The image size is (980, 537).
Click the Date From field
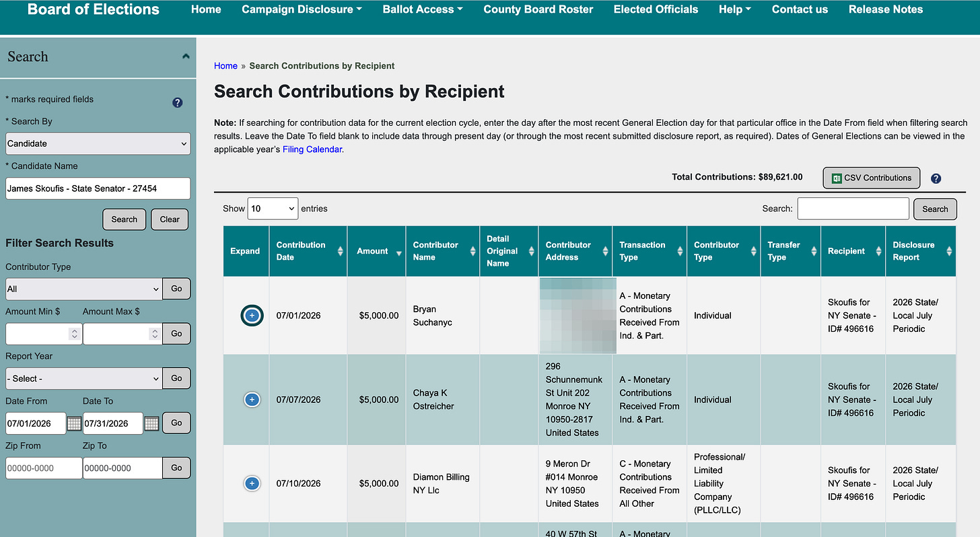pyautogui.click(x=36, y=423)
